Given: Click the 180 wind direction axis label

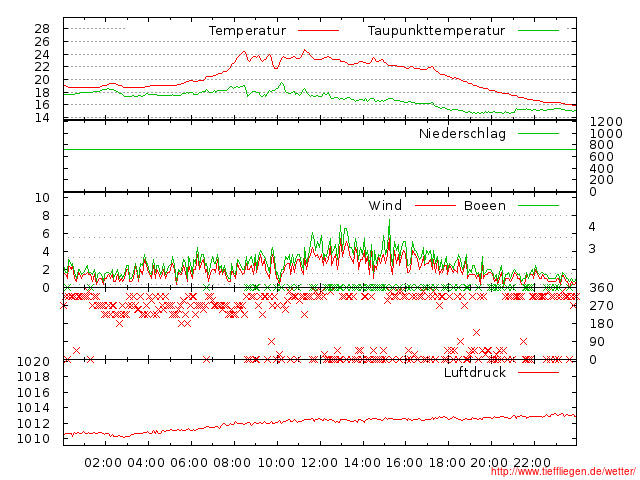Looking at the screenshot, I should coord(602,324).
